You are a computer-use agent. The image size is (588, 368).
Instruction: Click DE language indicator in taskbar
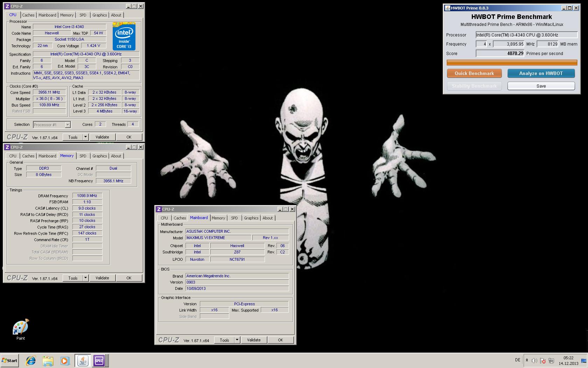coord(518,360)
